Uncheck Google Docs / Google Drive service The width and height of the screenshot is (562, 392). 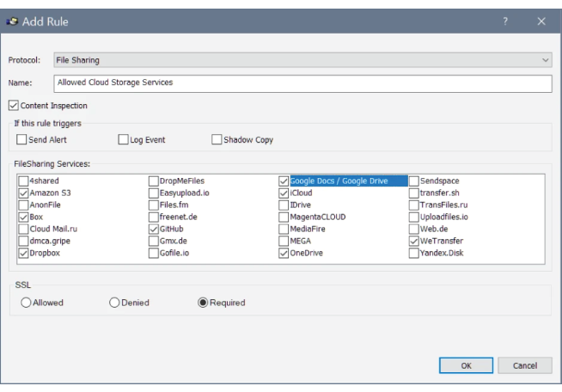point(284,181)
